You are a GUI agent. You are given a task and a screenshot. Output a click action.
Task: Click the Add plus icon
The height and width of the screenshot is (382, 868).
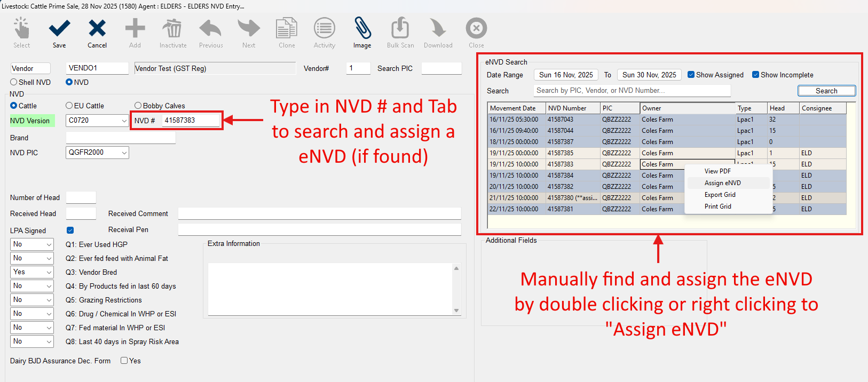pos(135,28)
